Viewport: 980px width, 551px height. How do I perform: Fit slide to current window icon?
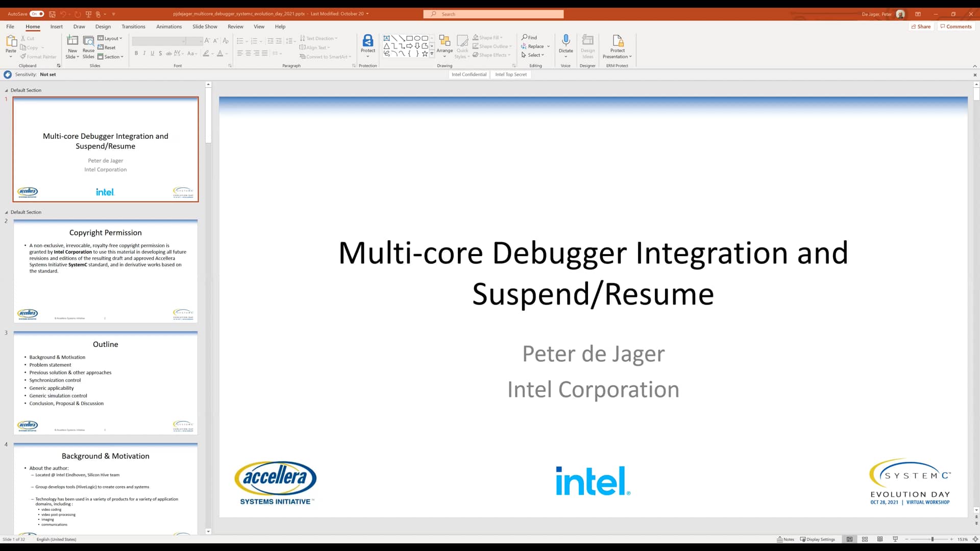[975, 539]
